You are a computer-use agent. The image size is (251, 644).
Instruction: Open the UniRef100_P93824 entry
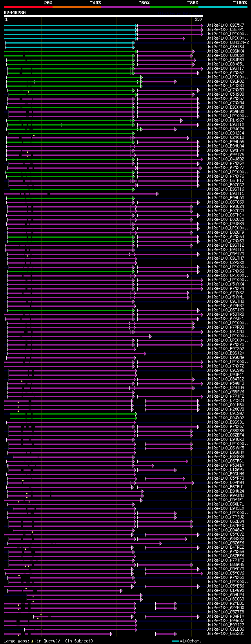click(225, 206)
